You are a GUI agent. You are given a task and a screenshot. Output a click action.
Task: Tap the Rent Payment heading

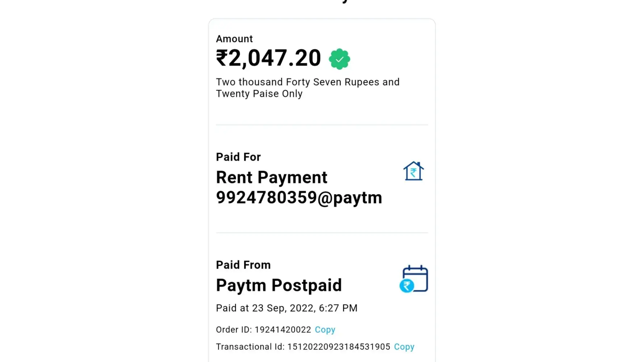(x=272, y=177)
